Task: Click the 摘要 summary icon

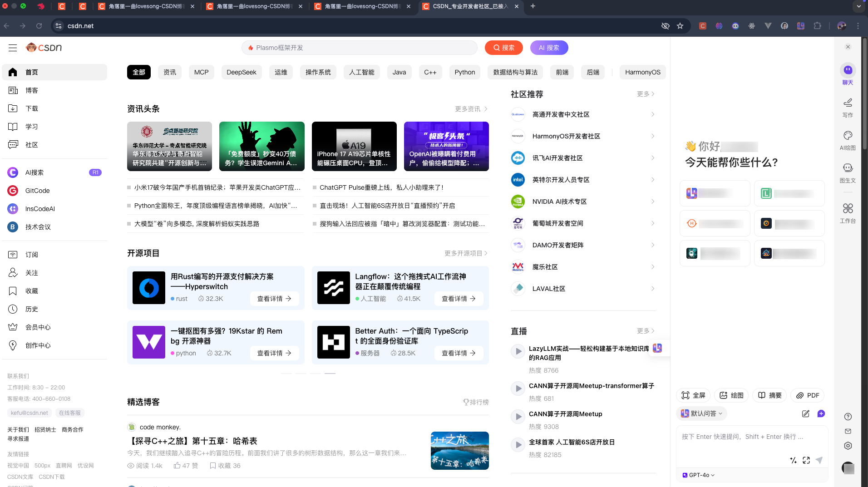Action: 770,395
